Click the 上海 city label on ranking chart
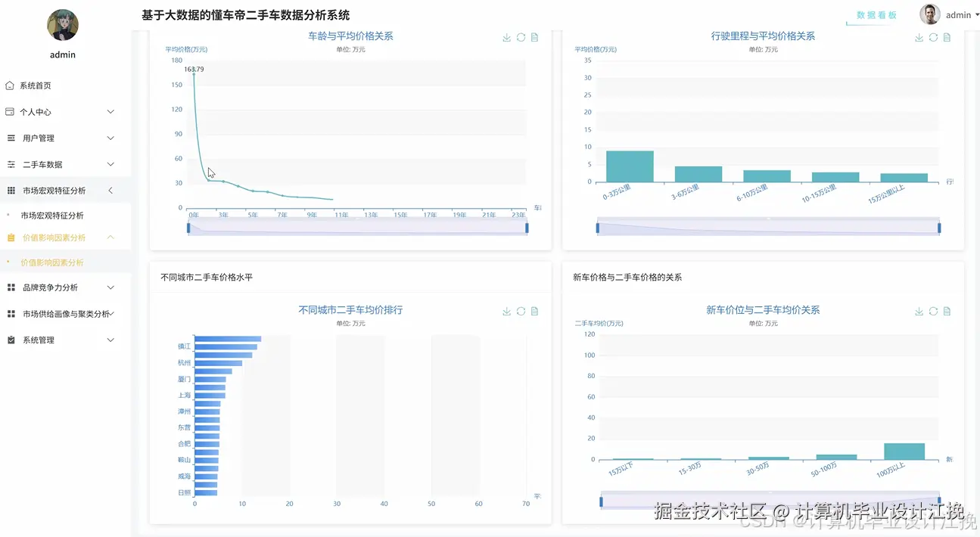Image resolution: width=980 pixels, height=537 pixels. [x=184, y=396]
